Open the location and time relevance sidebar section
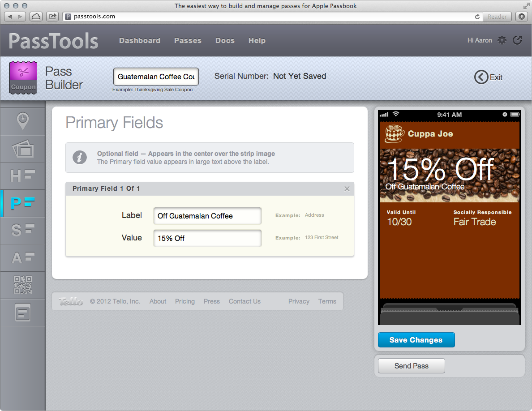This screenshot has width=532, height=411. [23, 121]
